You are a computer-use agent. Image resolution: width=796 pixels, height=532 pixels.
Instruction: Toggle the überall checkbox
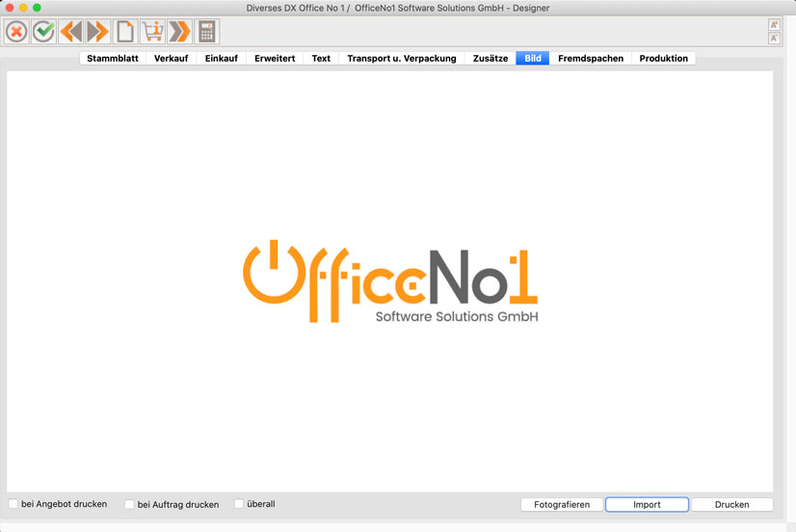click(x=239, y=504)
